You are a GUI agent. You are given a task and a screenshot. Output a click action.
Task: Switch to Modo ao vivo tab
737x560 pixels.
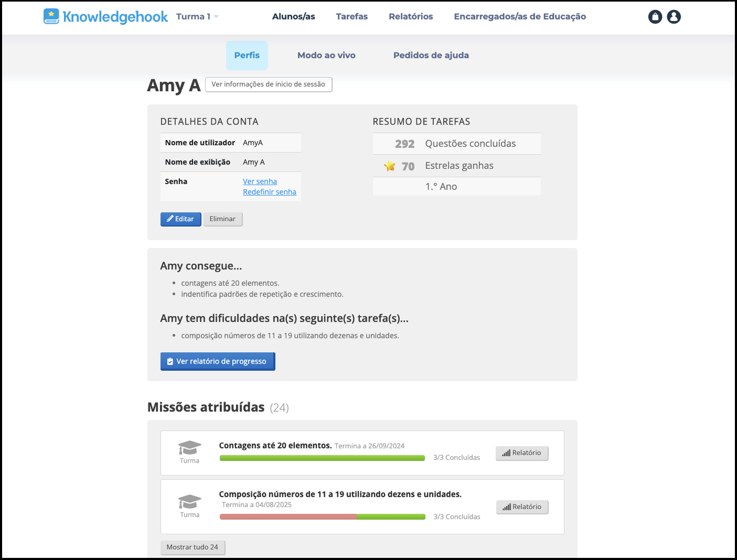(x=326, y=56)
